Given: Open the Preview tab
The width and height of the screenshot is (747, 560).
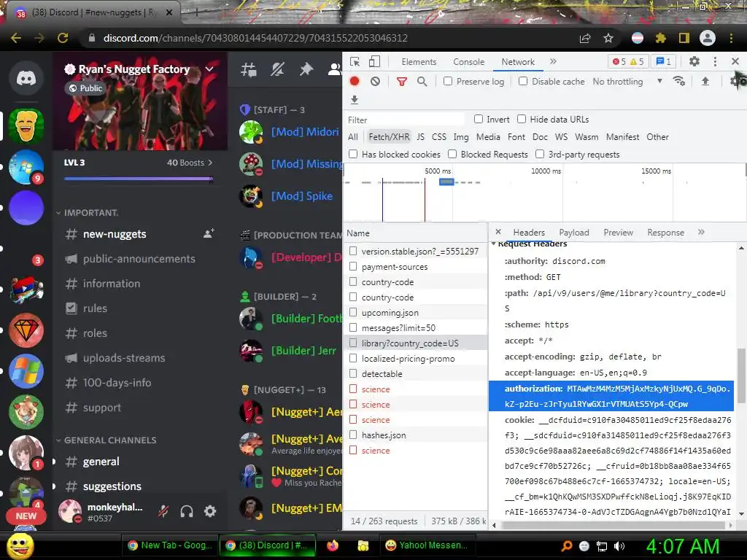Looking at the screenshot, I should 619,233.
